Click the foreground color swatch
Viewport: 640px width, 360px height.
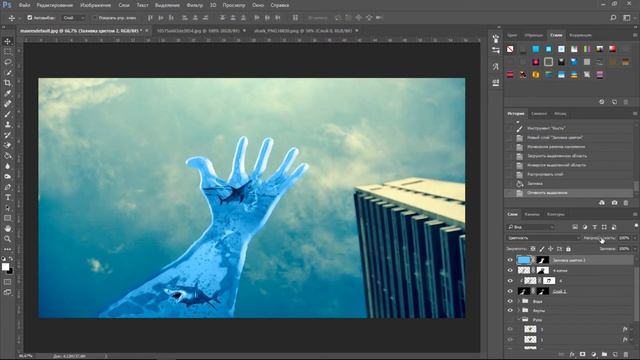click(x=5, y=267)
